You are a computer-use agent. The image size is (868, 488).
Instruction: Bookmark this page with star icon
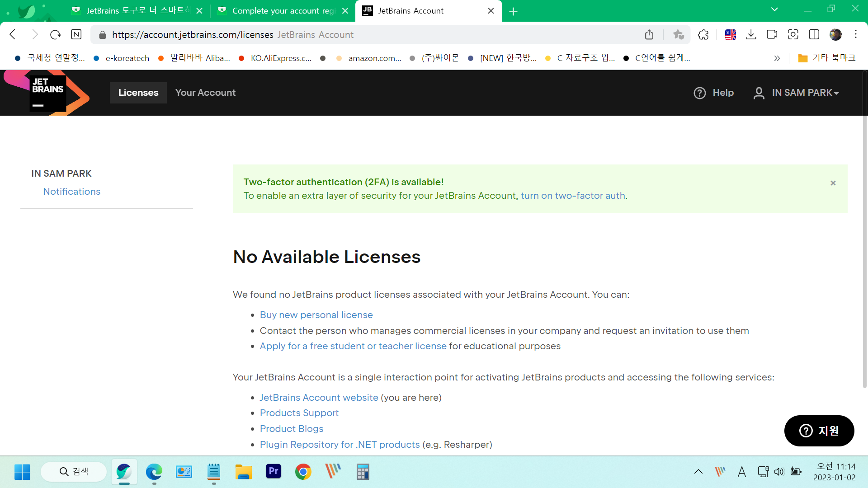678,34
